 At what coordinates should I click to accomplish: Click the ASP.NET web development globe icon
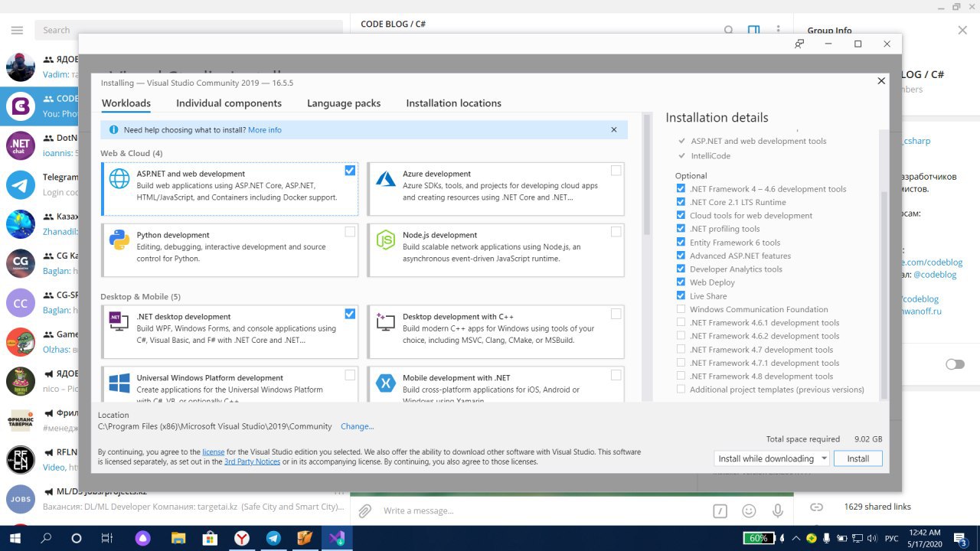click(119, 178)
